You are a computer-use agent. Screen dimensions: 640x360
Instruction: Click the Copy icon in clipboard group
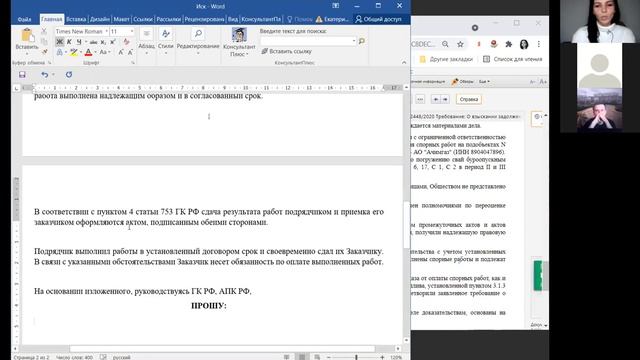(x=44, y=42)
